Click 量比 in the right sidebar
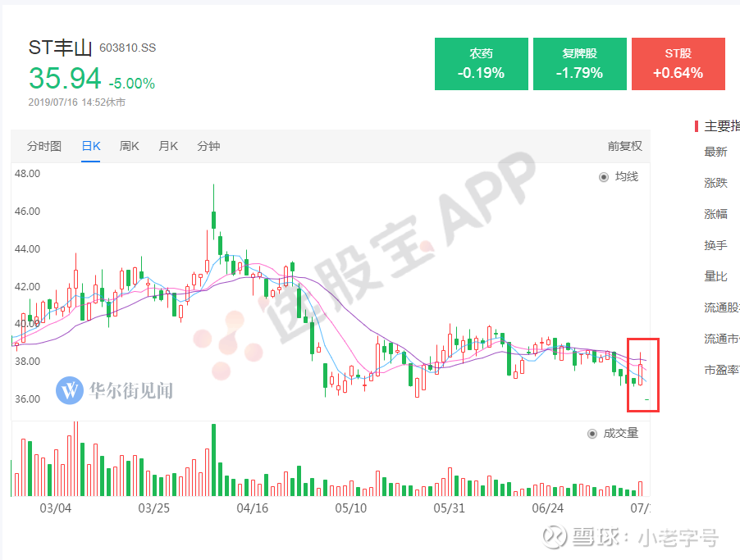740x560 pixels. tap(715, 276)
